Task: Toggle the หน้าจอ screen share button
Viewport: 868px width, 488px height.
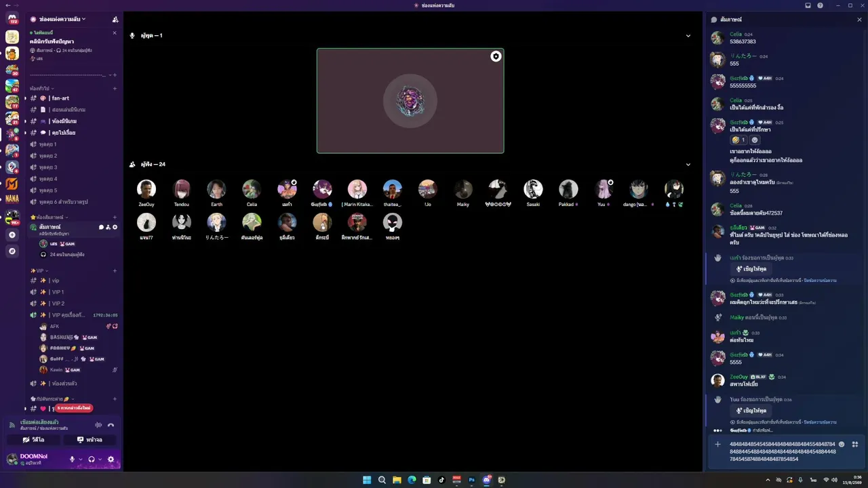Action: pos(90,440)
